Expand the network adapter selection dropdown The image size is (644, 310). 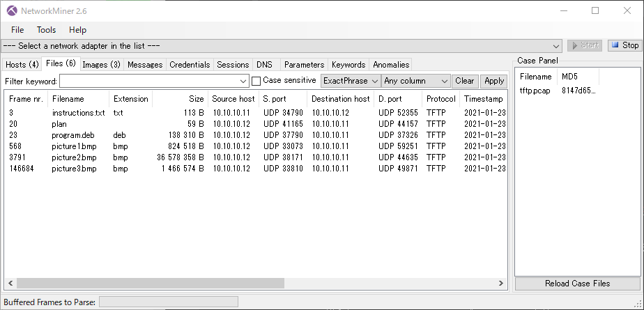coord(556,46)
